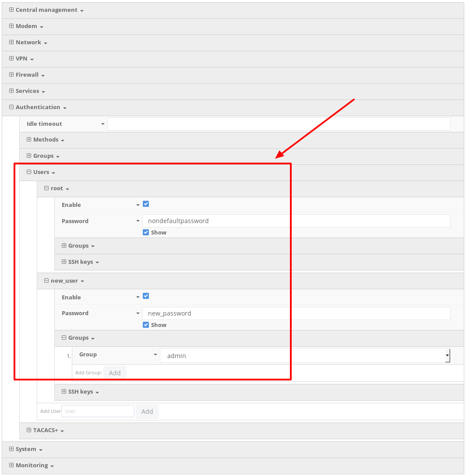Viewport: 466px width, 476px height.
Task: Click the root password text field
Action: 296,221
